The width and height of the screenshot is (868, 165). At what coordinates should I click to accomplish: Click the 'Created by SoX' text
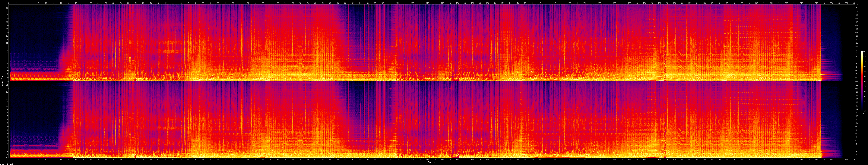6,164
